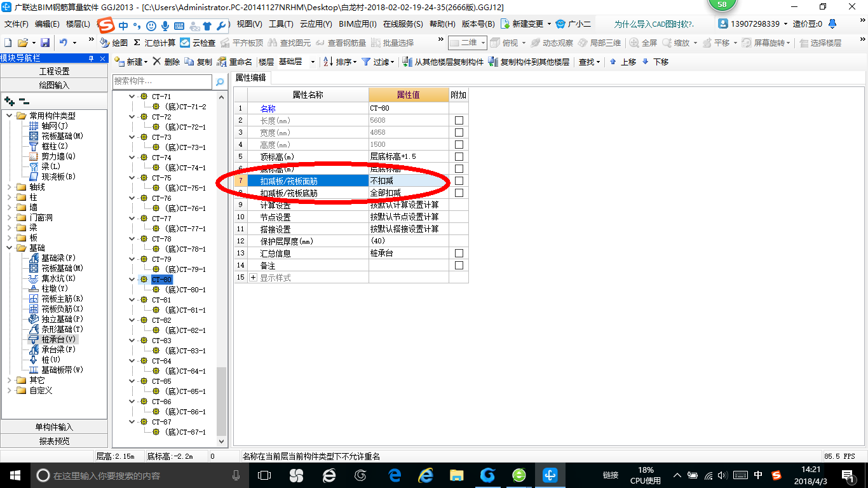This screenshot has height=488, width=868.
Task: Click the New file icon
Action: 8,43
